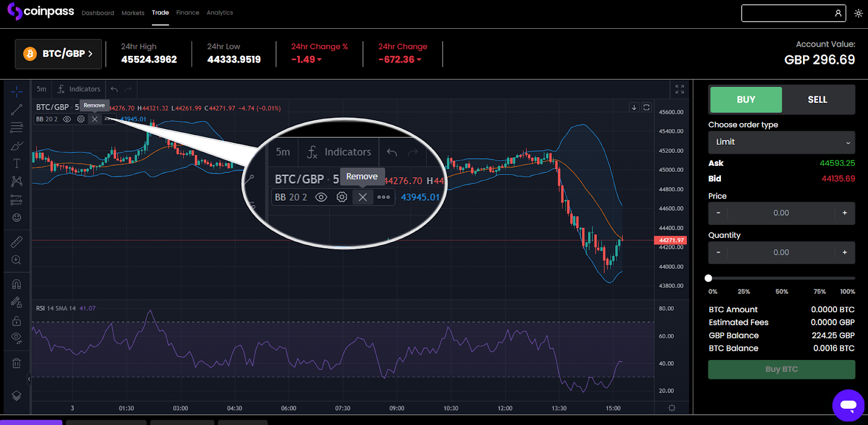Open the Limit order type dropdown

(781, 142)
